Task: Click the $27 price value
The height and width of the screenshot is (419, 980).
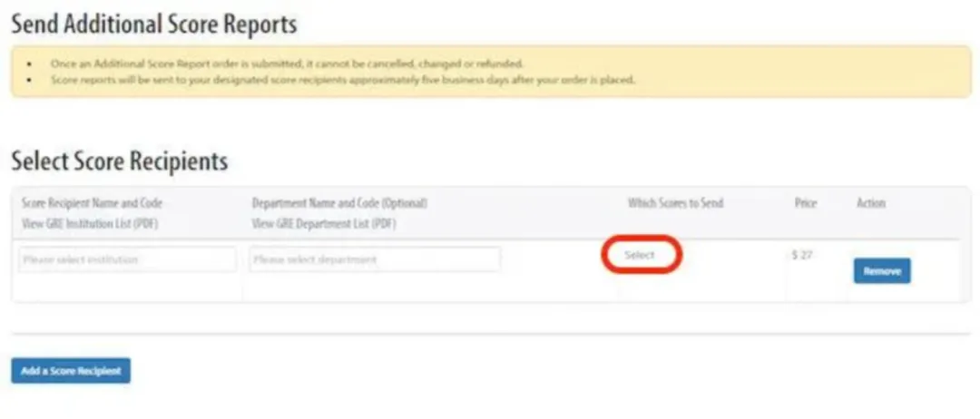Action: [801, 256]
